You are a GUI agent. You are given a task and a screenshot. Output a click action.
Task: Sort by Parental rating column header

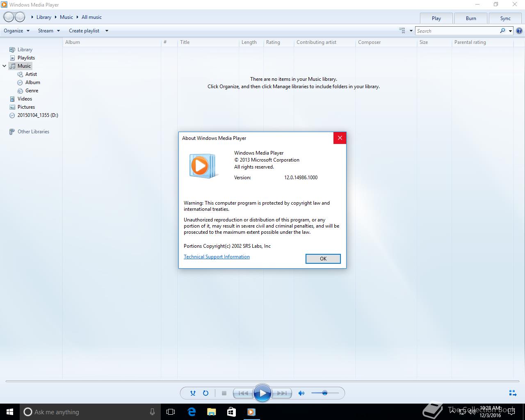pyautogui.click(x=482, y=42)
